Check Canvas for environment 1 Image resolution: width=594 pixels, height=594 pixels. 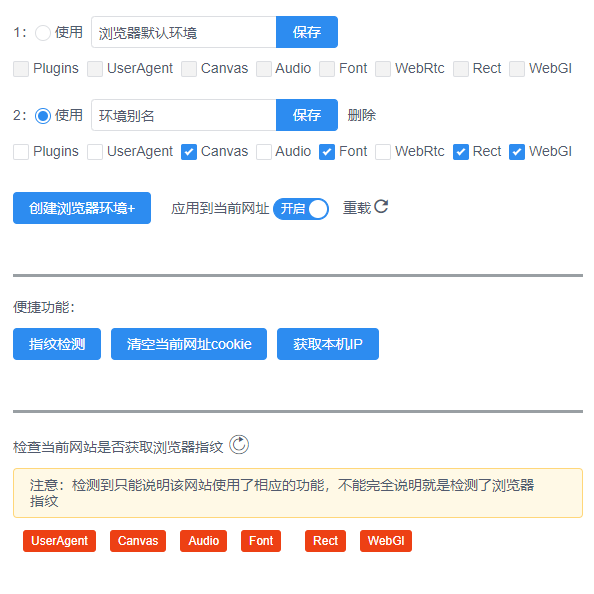(x=189, y=69)
